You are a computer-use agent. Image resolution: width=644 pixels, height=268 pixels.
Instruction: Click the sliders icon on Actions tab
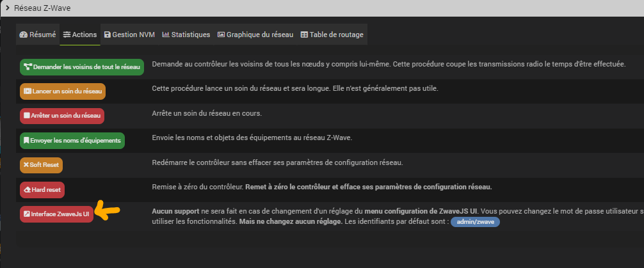(x=67, y=35)
